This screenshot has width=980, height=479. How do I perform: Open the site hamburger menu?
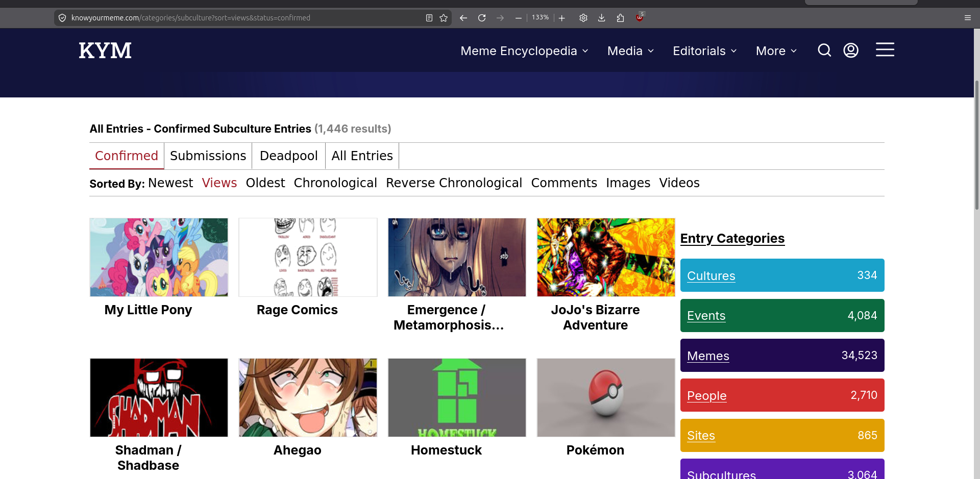coord(885,49)
